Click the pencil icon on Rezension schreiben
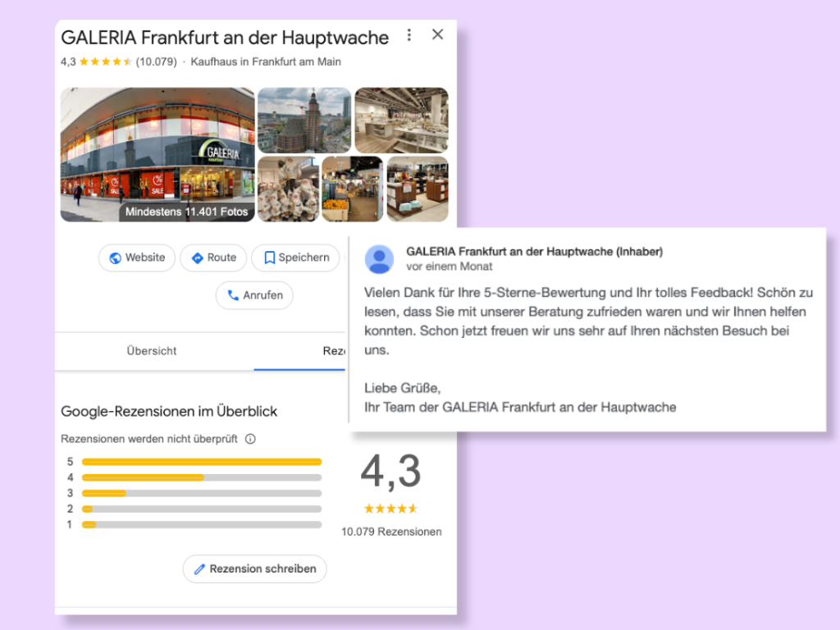 199,569
